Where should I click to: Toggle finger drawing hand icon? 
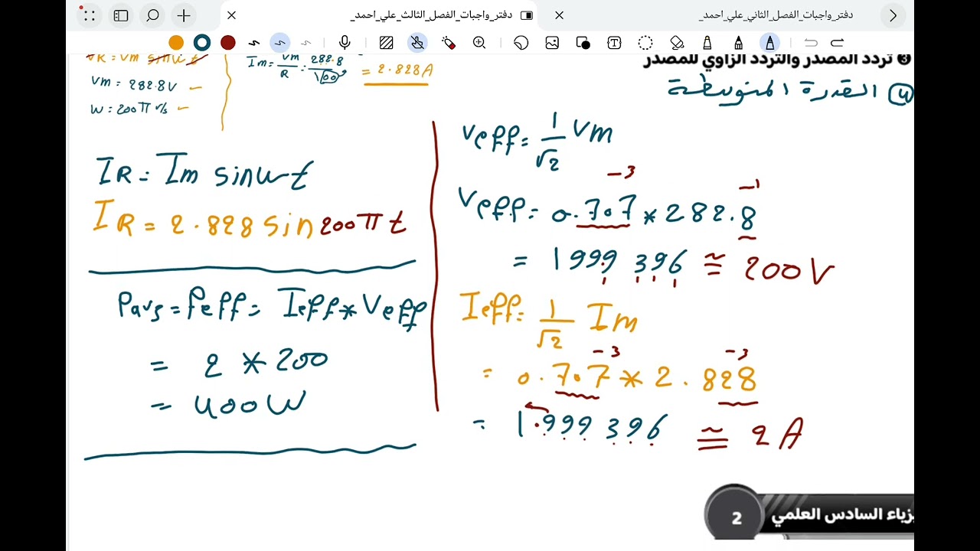click(417, 43)
